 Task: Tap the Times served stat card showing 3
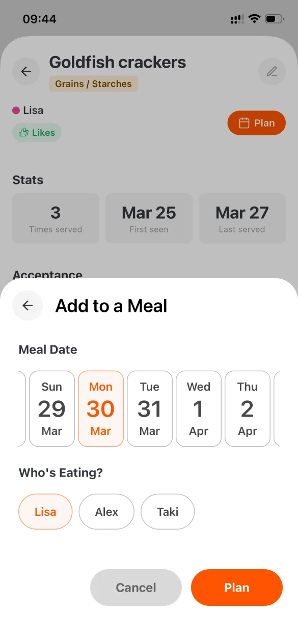click(x=56, y=218)
